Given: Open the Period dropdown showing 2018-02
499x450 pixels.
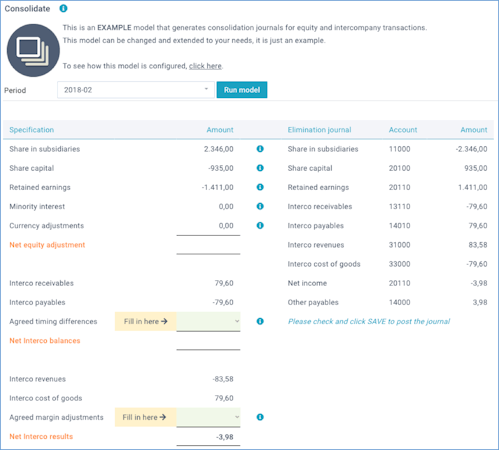Looking at the screenshot, I should (x=136, y=90).
